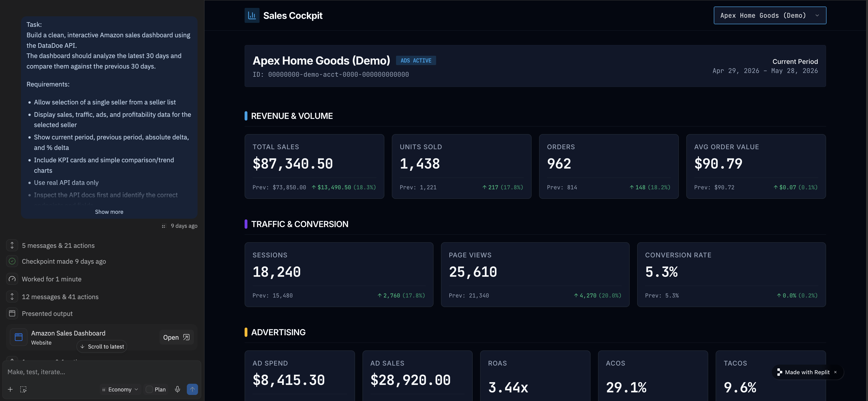Click the Revenue & Volume section heading

click(x=292, y=116)
